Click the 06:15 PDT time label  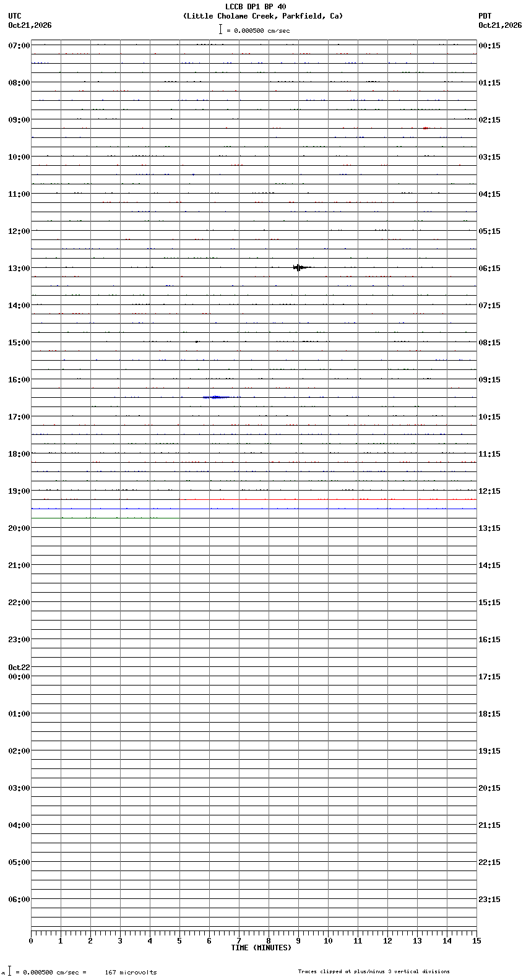pyautogui.click(x=489, y=269)
